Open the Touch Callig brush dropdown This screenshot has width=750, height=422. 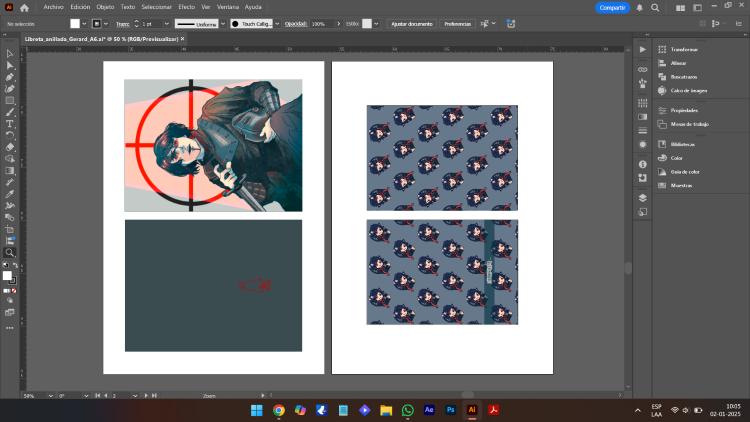[x=277, y=24]
